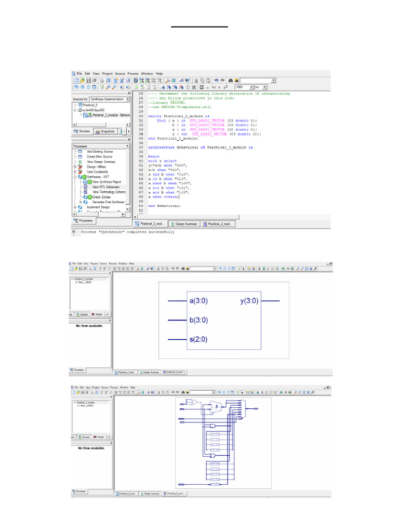Click the context Help arrow icon in top toolbar
The image size is (399, 532).
tap(187, 81)
